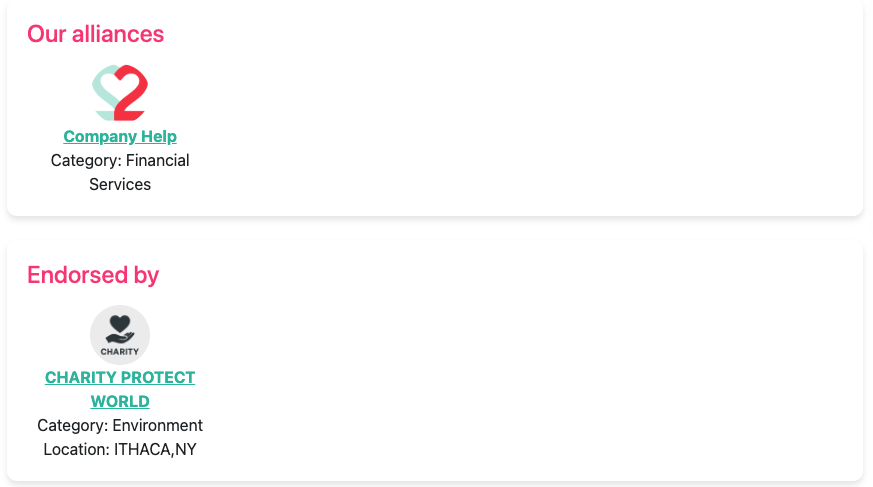
Task: Click the black heart in charity logo
Action: coord(120,323)
